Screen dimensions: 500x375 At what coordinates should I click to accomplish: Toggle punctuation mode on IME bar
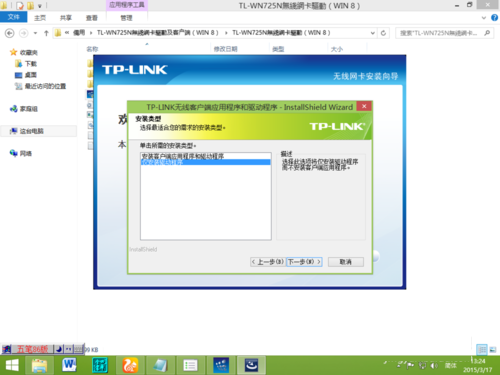tap(68, 349)
